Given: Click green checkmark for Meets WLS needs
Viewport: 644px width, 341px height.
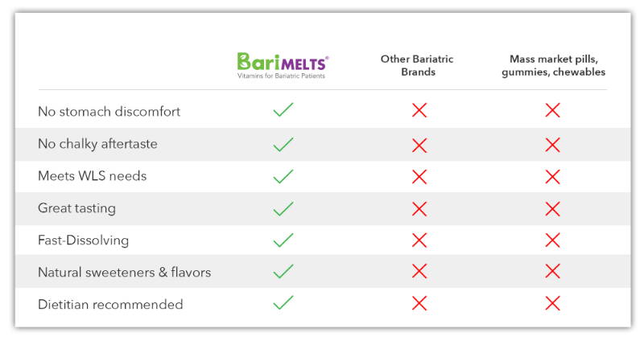Looking at the screenshot, I should (x=283, y=176).
